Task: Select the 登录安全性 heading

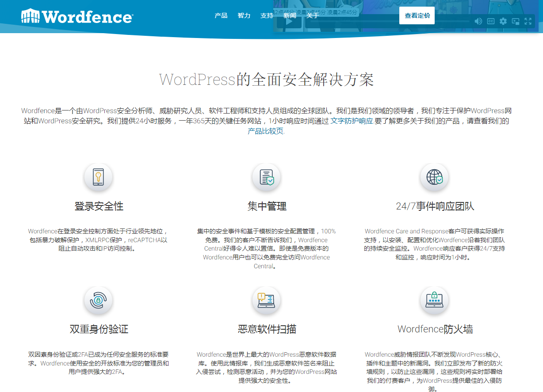Action: coord(99,206)
